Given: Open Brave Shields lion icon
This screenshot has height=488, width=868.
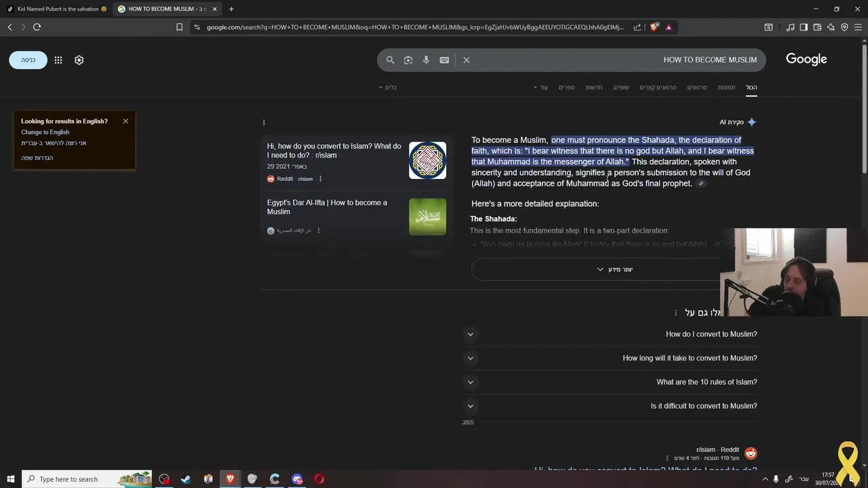Looking at the screenshot, I should point(654,27).
